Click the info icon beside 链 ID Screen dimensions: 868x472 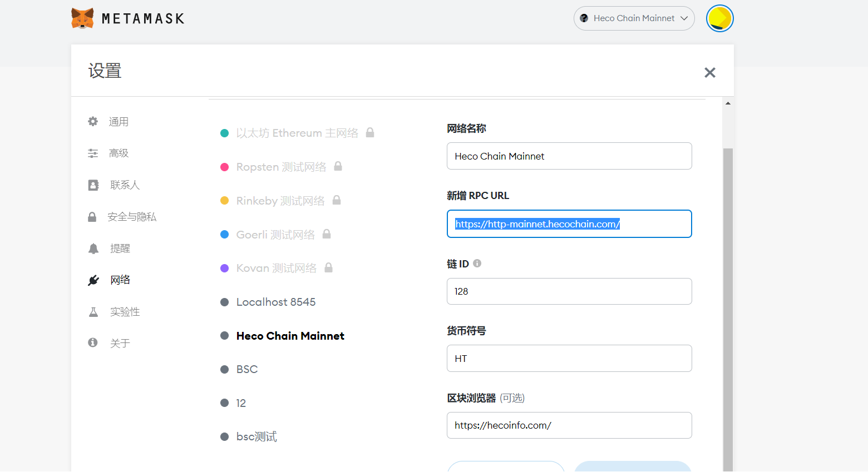click(x=477, y=263)
